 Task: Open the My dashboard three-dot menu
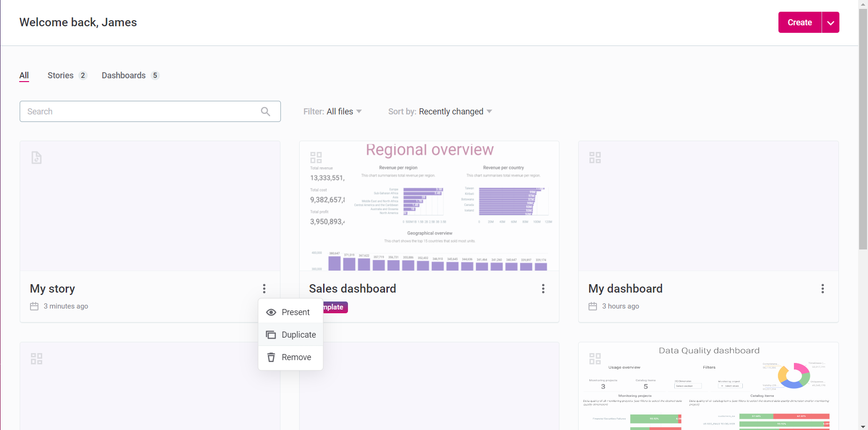822,289
